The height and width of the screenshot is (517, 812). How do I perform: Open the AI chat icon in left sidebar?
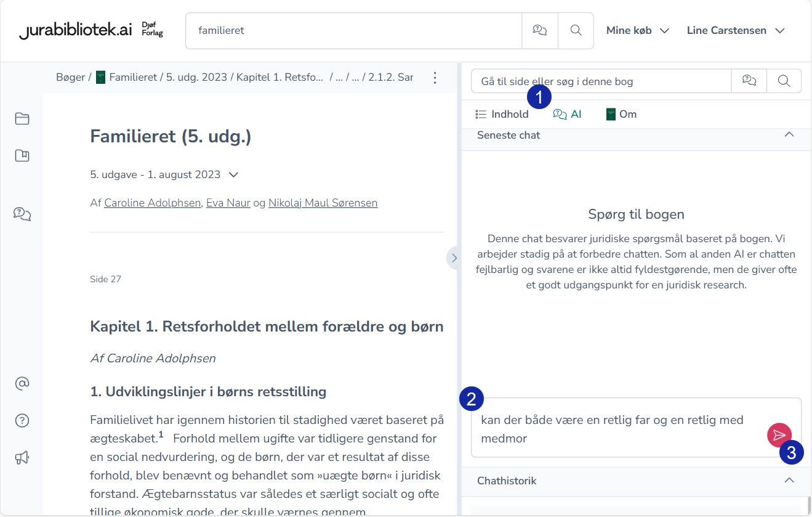[x=22, y=214]
